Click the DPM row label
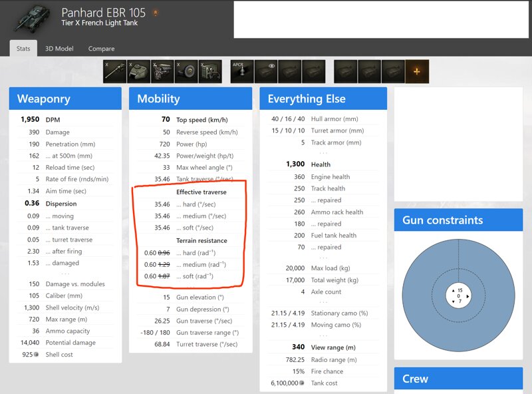This screenshot has width=532, height=394. tap(53, 120)
